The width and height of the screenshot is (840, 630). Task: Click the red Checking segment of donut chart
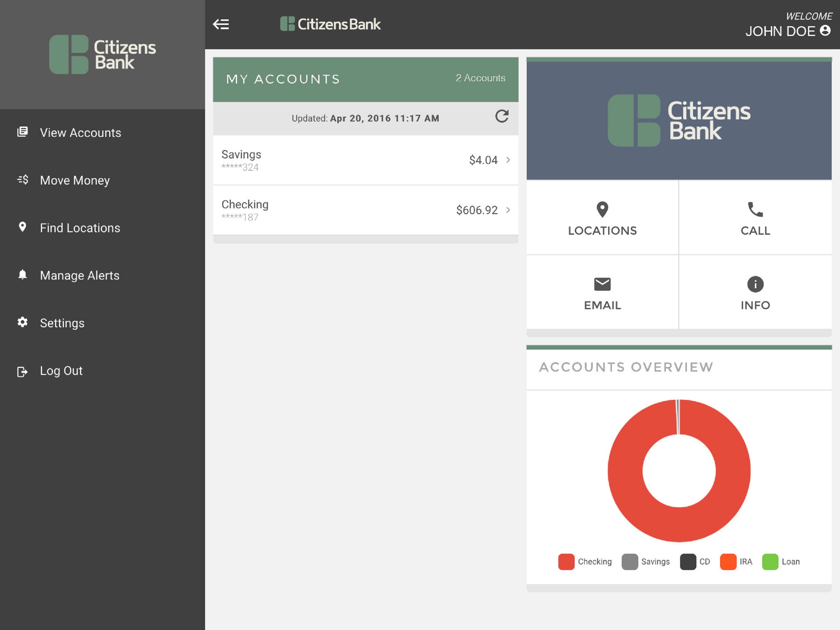tap(679, 525)
